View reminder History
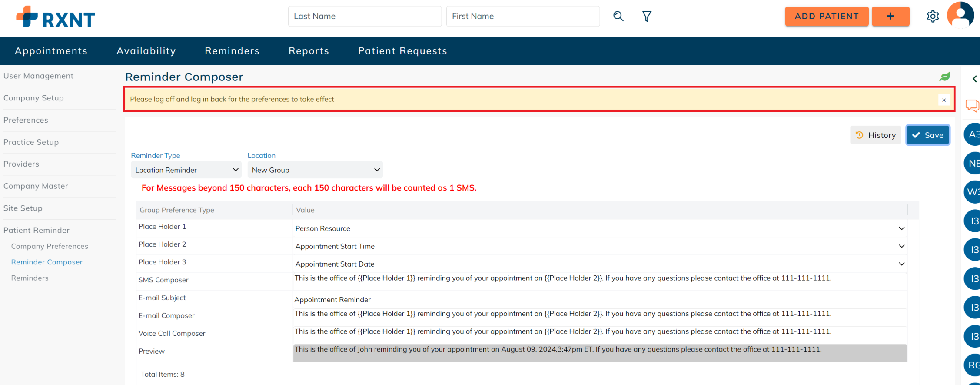The height and width of the screenshot is (385, 980). (x=875, y=135)
